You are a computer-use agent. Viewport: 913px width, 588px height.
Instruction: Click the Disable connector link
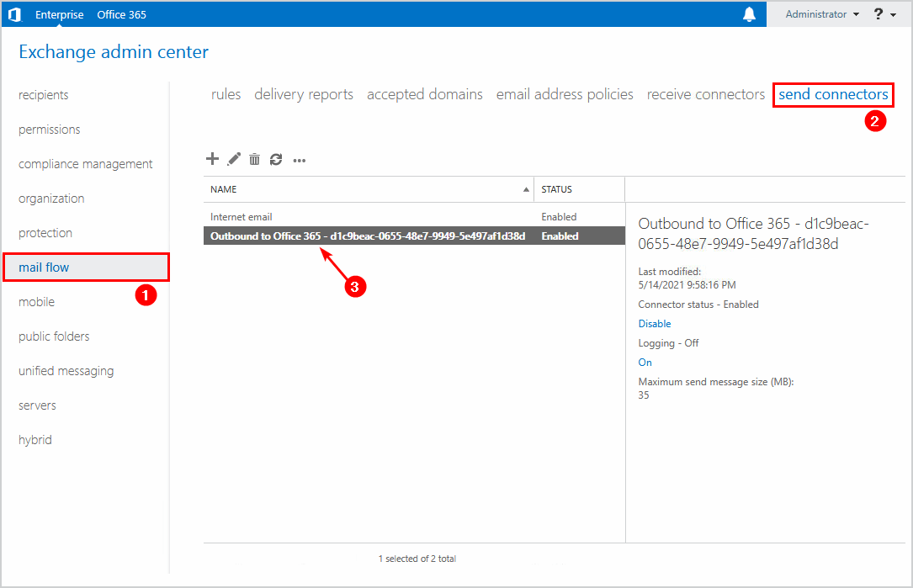pyautogui.click(x=655, y=324)
